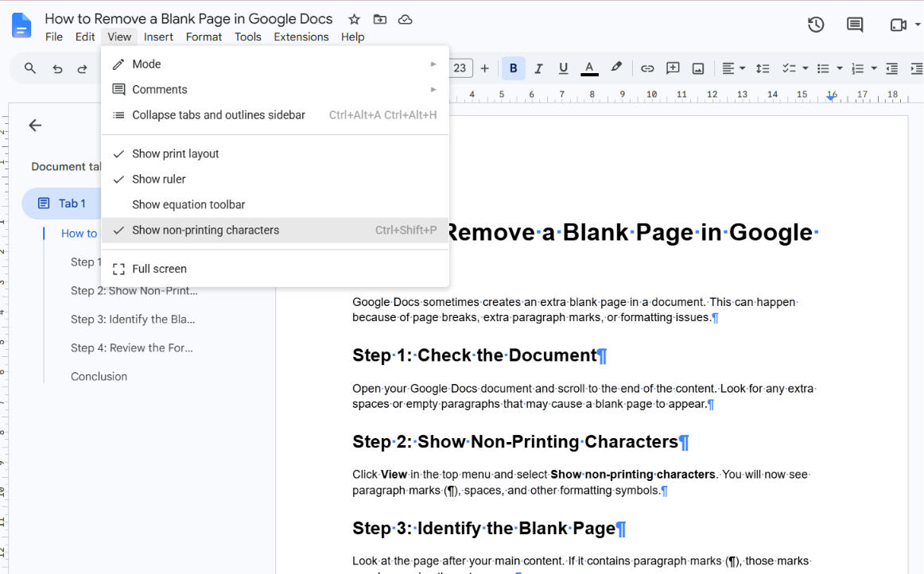This screenshot has width=924, height=574.
Task: Click the font size field showing 23
Action: point(460,68)
